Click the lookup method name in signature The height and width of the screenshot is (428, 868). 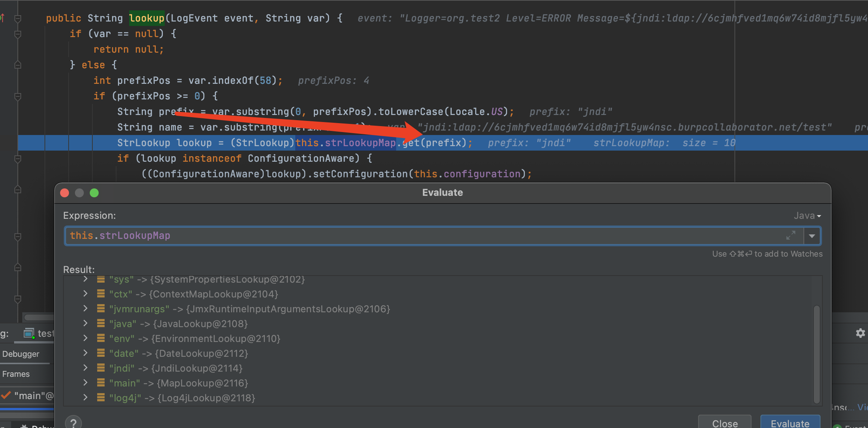[147, 18]
